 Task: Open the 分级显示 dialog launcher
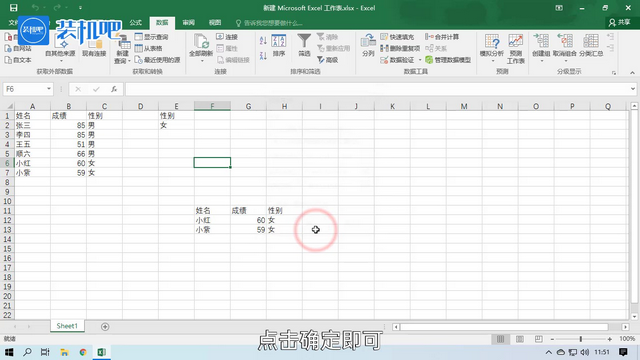coord(614,73)
